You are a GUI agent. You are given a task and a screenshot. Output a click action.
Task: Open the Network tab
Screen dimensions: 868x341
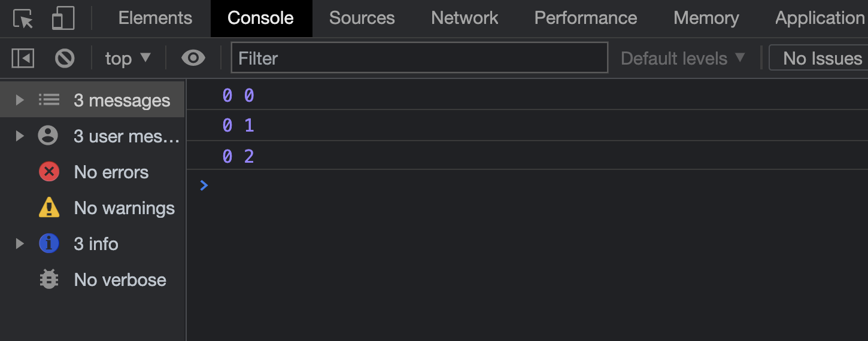(x=465, y=18)
